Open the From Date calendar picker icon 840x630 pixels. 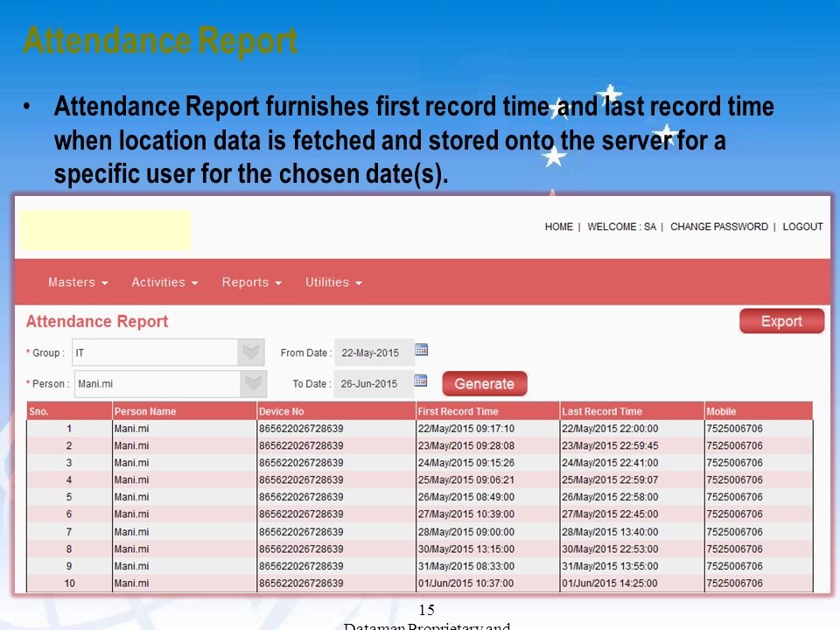pyautogui.click(x=422, y=350)
